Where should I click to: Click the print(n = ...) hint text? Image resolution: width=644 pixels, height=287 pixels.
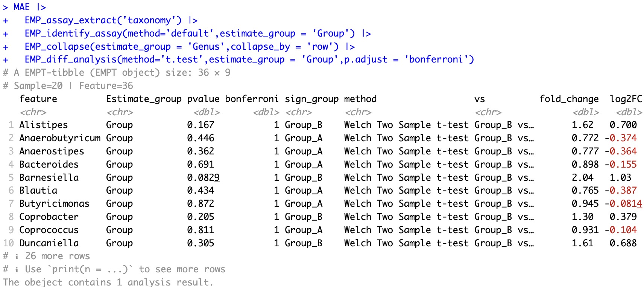click(92, 269)
